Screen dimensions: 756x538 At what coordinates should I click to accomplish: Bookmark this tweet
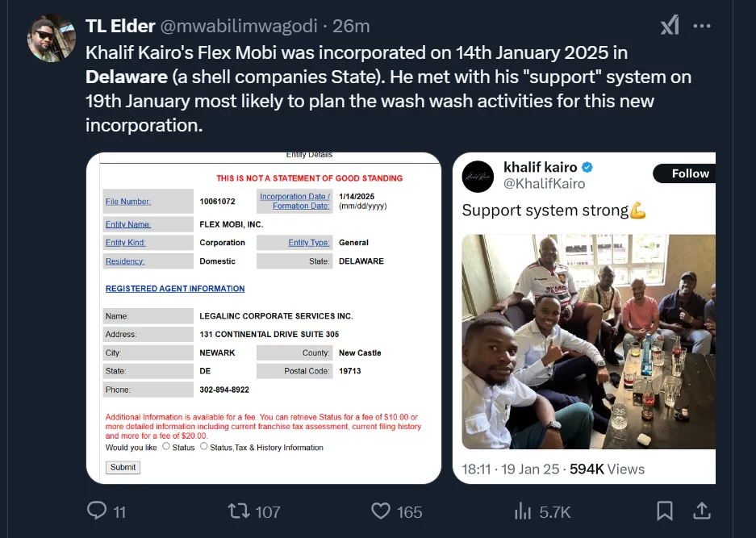(x=665, y=511)
